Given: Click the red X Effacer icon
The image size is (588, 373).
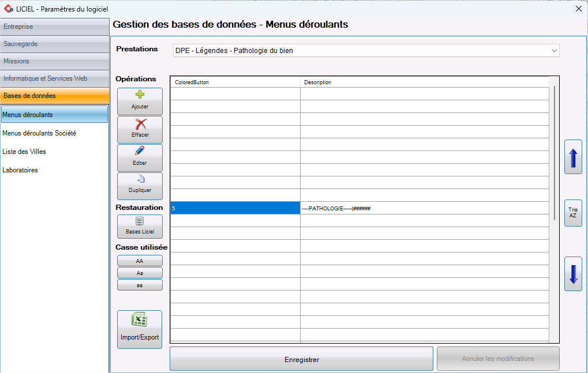Looking at the screenshot, I should tap(140, 125).
